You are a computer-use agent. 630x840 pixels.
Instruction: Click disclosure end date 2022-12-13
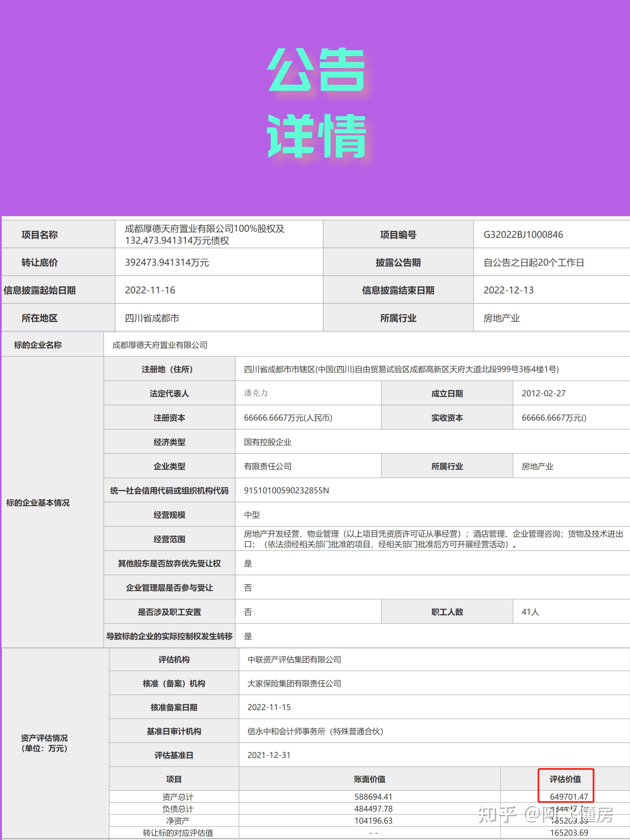click(x=508, y=290)
